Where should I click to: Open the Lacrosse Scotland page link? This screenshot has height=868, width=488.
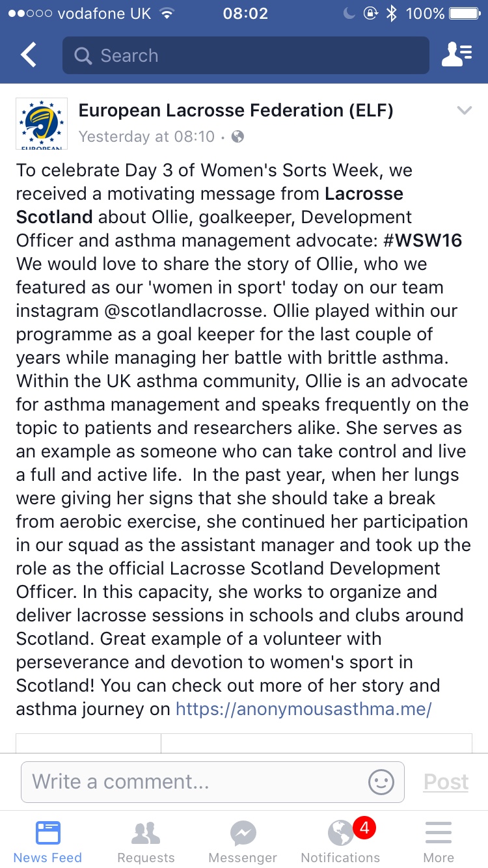pyautogui.click(x=364, y=194)
